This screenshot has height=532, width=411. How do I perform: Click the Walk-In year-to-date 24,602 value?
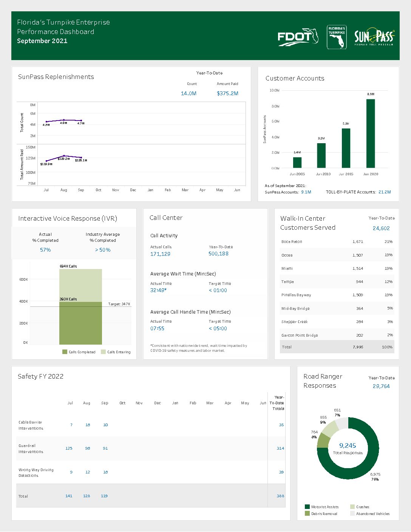(x=381, y=228)
